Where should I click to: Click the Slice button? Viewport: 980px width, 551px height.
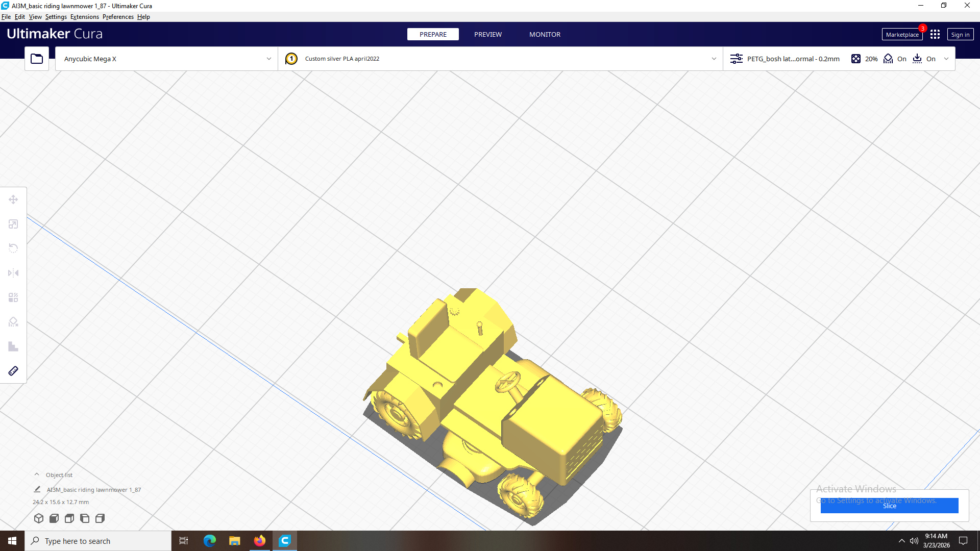coord(889,506)
